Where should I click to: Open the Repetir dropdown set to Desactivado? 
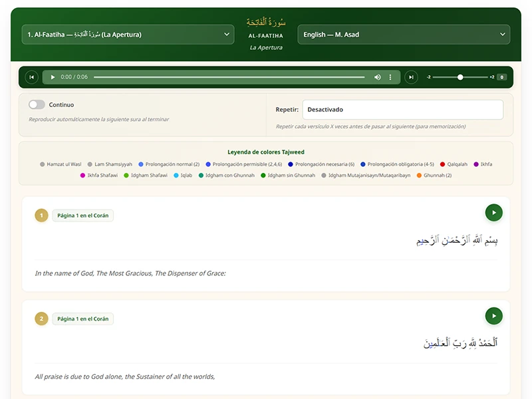point(402,110)
